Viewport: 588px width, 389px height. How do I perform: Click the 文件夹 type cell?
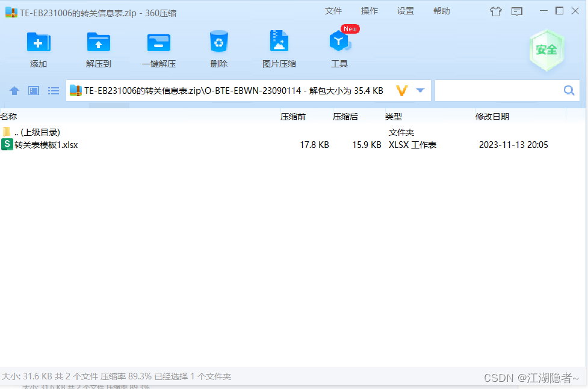pyautogui.click(x=401, y=132)
